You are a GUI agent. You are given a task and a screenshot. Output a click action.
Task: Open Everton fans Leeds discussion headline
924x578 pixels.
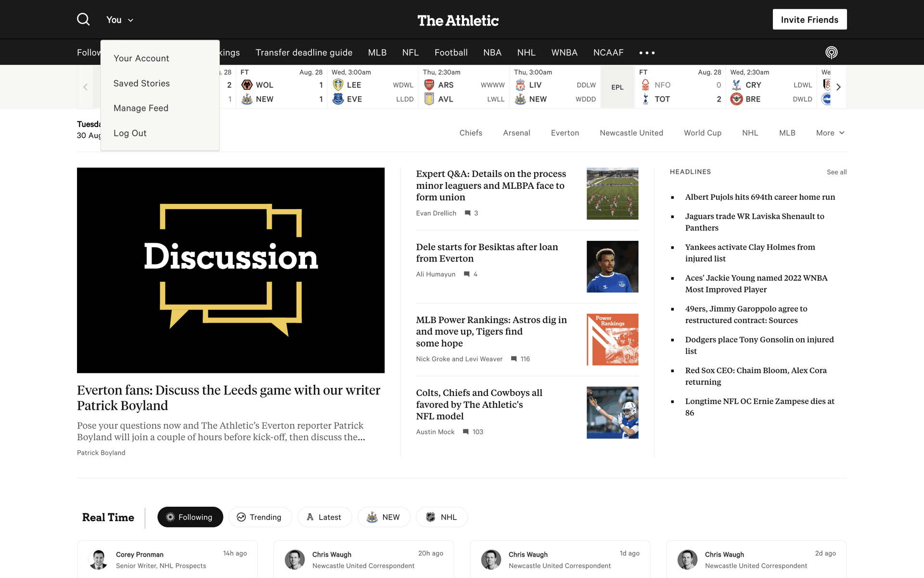(229, 398)
